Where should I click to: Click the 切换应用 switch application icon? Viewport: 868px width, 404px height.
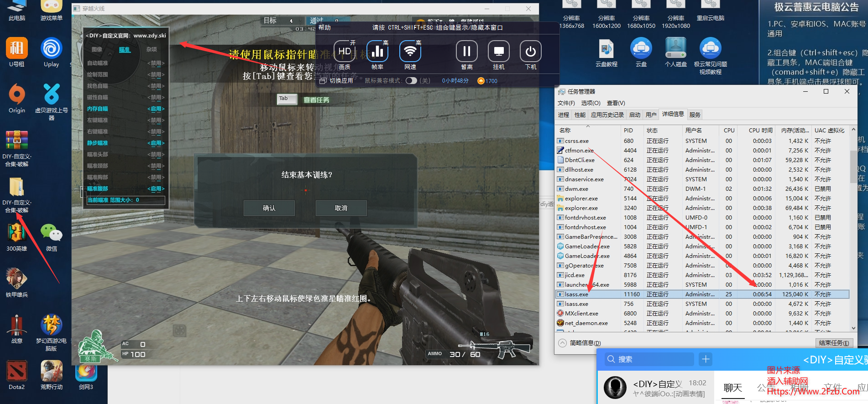click(323, 81)
